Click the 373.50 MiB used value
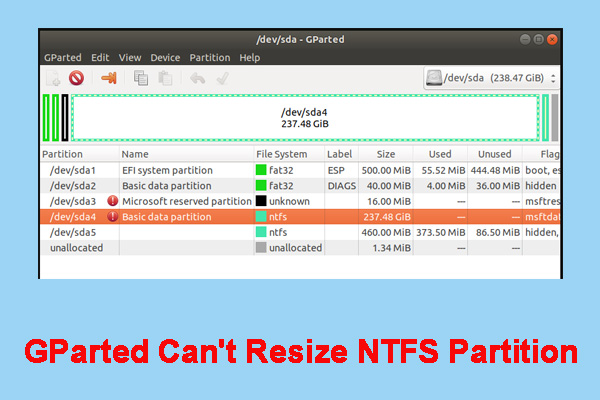 click(441, 232)
